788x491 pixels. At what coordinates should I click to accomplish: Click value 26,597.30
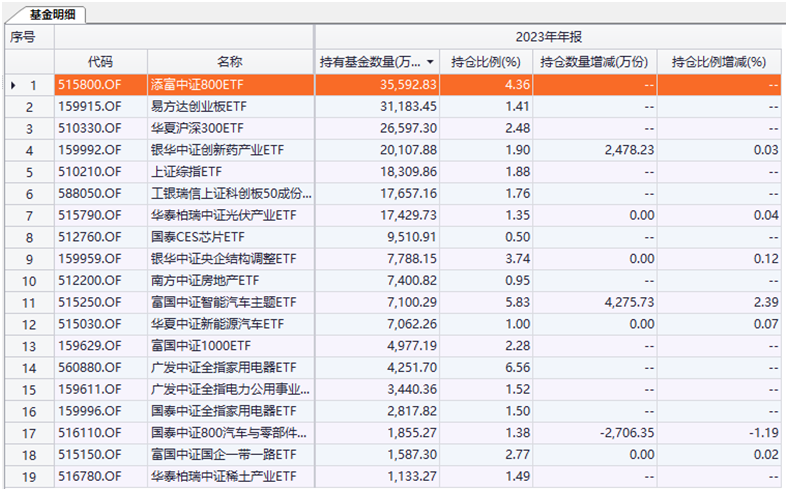click(408, 128)
